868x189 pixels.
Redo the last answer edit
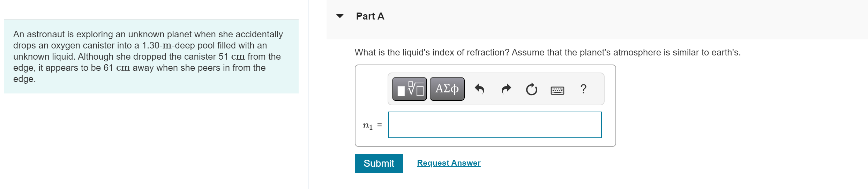[506, 89]
